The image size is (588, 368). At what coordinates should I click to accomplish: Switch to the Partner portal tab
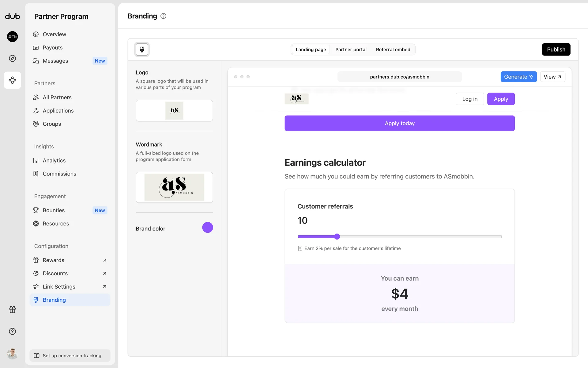pos(351,49)
